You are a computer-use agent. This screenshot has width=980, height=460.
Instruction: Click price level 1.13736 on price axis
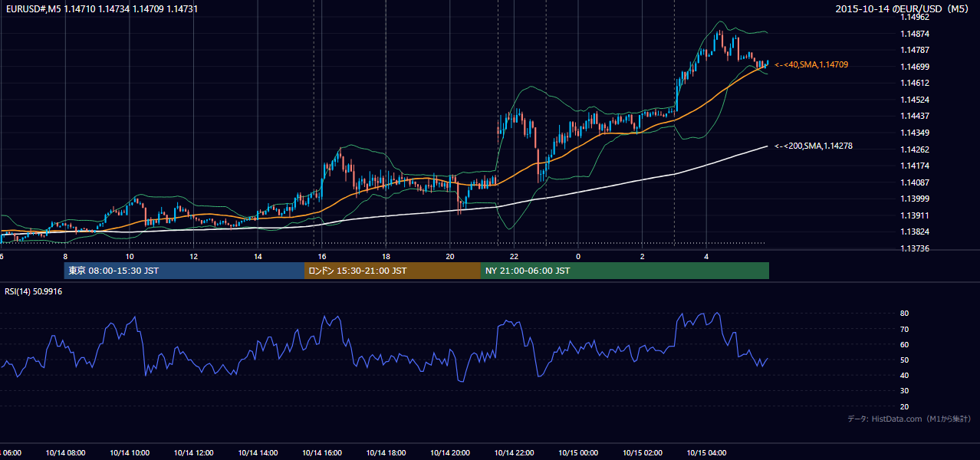pyautogui.click(x=914, y=248)
